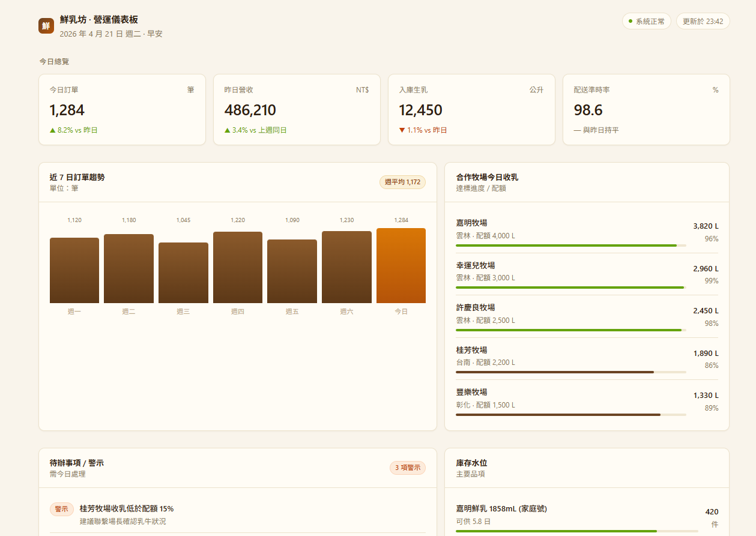Click the red 警示 tag icon
This screenshot has width=756, height=536.
(61, 509)
